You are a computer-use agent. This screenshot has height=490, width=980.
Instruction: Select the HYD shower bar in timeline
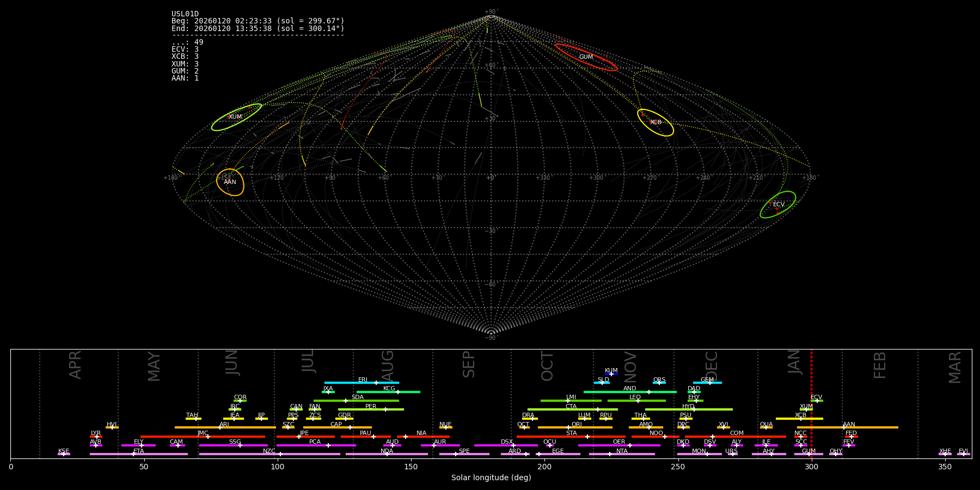689,409
